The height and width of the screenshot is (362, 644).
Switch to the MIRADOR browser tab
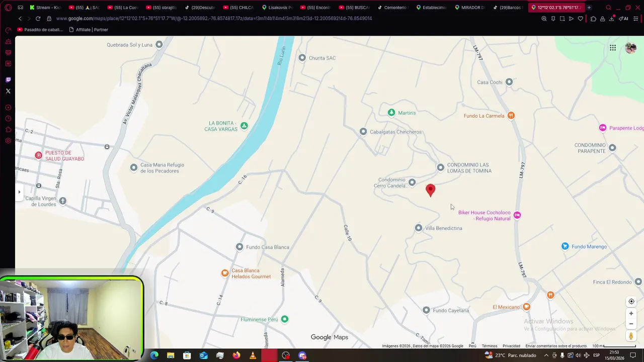[470, 8]
